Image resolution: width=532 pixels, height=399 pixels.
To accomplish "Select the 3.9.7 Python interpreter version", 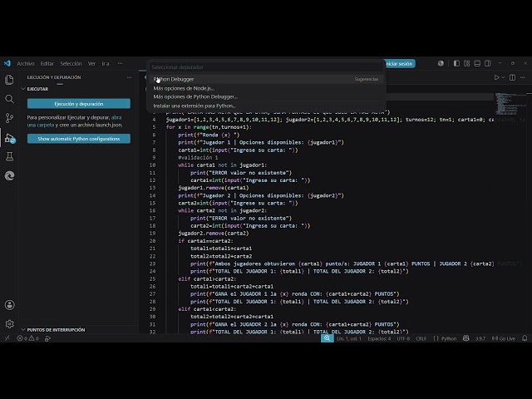I will (x=480, y=338).
